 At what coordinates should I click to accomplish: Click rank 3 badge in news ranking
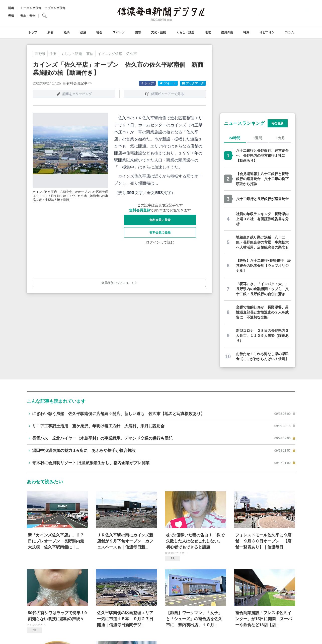point(228,199)
